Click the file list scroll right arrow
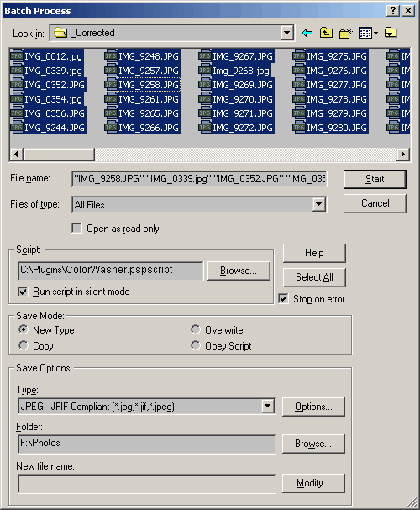This screenshot has height=510, width=420. [403, 154]
